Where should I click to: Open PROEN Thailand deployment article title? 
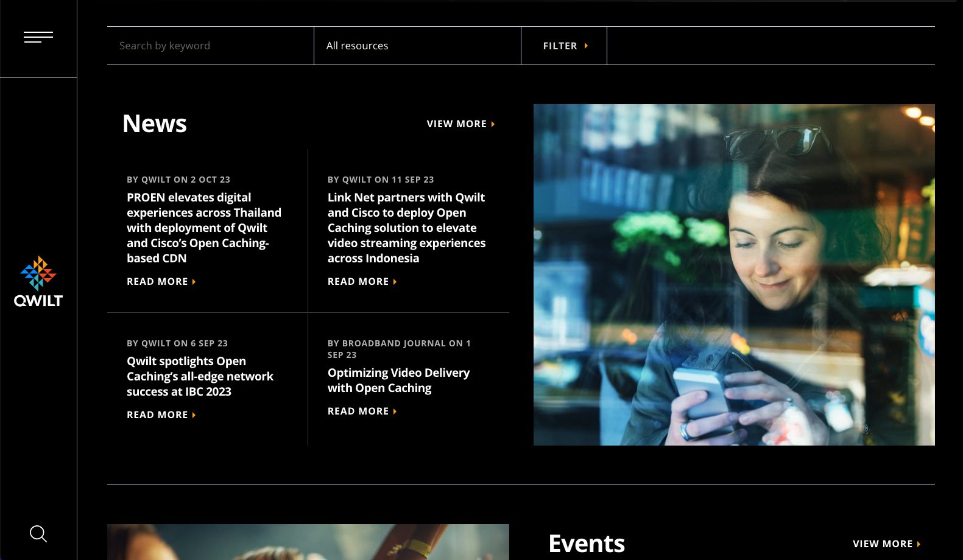(x=204, y=228)
